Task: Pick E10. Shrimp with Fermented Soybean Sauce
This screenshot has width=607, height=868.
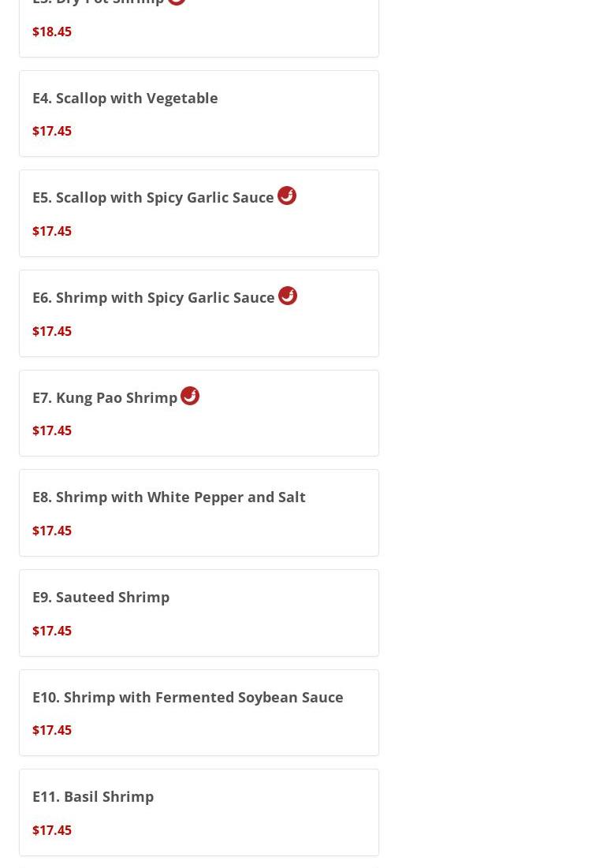Action: pos(188,697)
